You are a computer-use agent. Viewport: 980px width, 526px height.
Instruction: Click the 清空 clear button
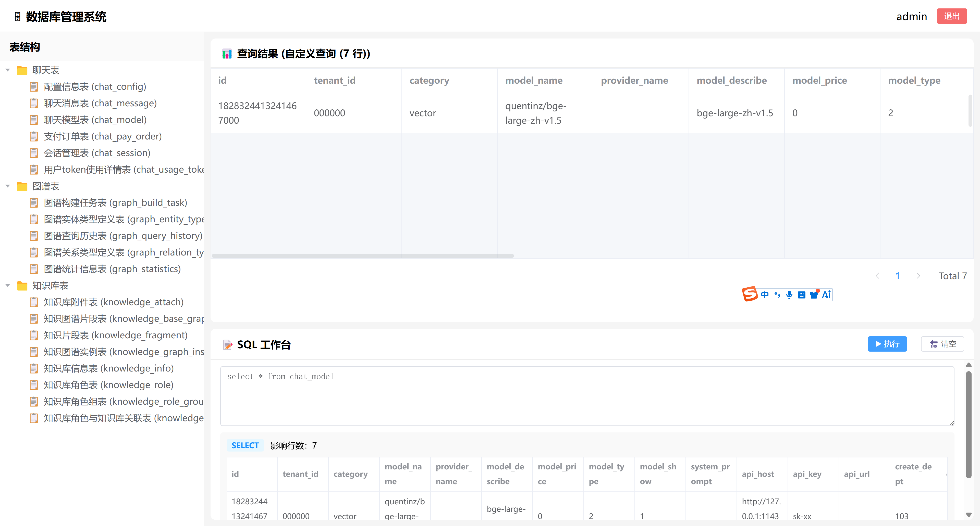[942, 344]
